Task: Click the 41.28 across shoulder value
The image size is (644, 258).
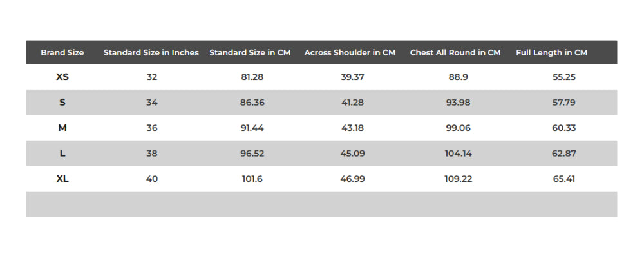Action: (x=352, y=102)
